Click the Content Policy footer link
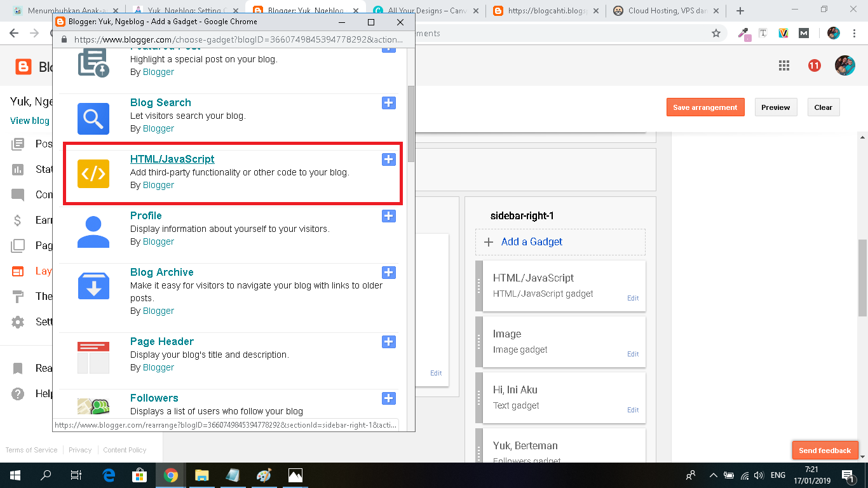The image size is (868, 488). (x=125, y=450)
